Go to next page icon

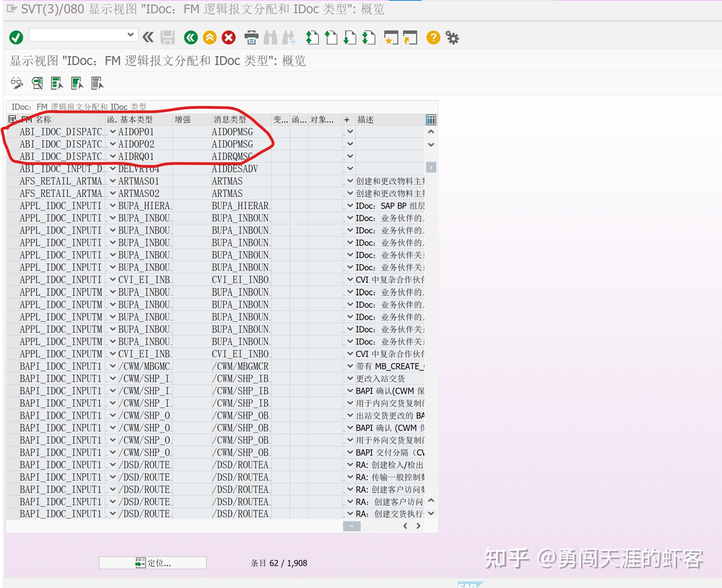(x=350, y=37)
